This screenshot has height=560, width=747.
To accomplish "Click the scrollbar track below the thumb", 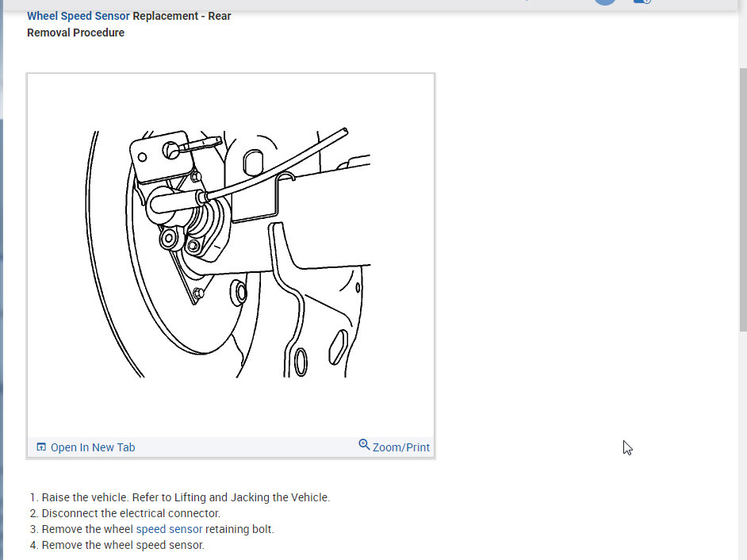I will [742, 444].
